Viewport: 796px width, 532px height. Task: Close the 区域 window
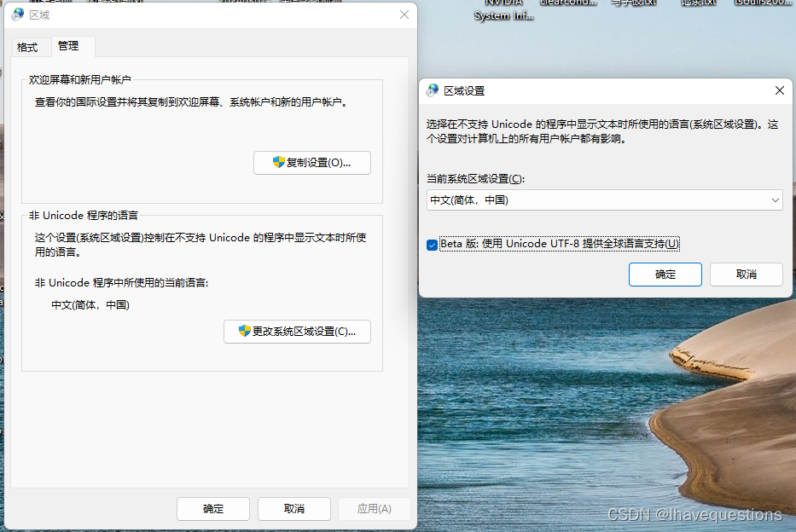pos(404,14)
